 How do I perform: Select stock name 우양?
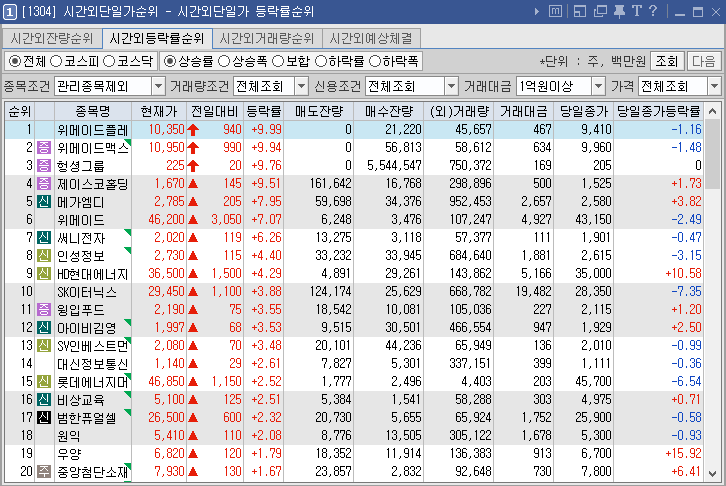(69, 454)
